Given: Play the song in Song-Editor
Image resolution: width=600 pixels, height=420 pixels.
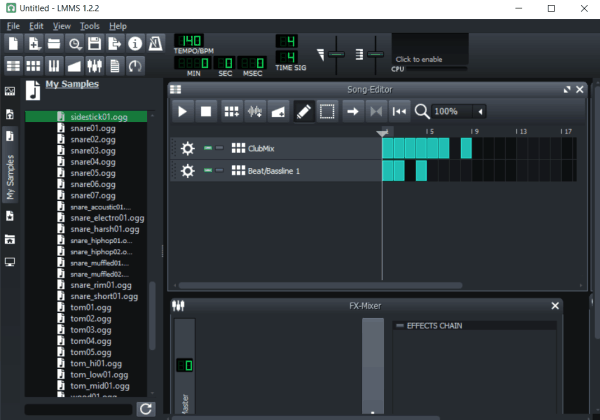Looking at the screenshot, I should [x=183, y=112].
